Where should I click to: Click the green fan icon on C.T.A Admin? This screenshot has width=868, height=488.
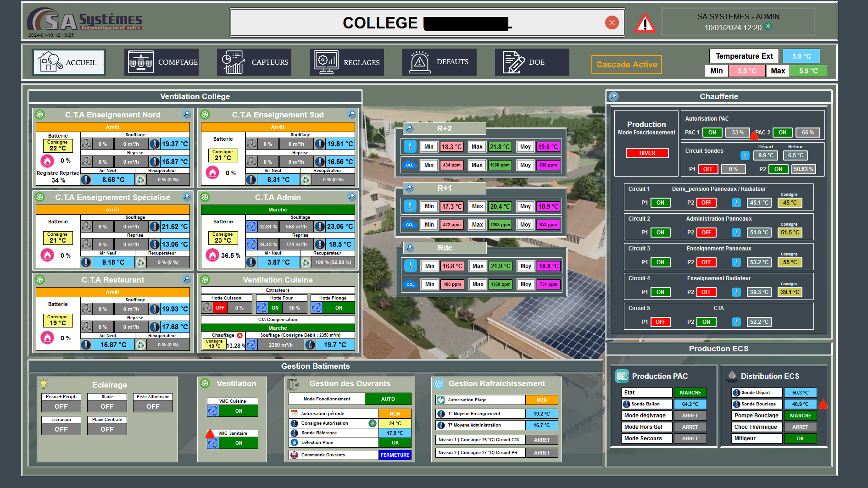(205, 197)
